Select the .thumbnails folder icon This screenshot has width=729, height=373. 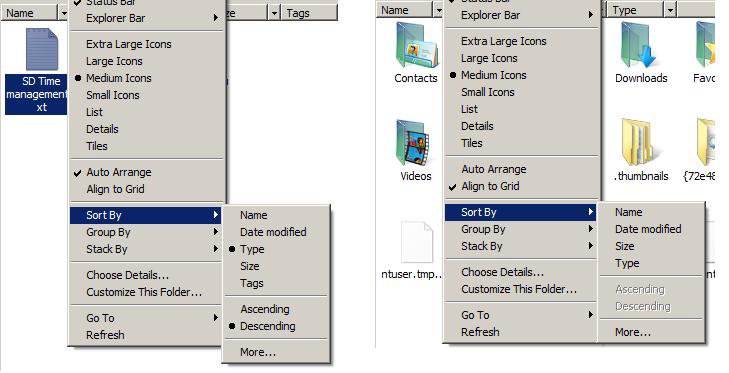tap(638, 142)
